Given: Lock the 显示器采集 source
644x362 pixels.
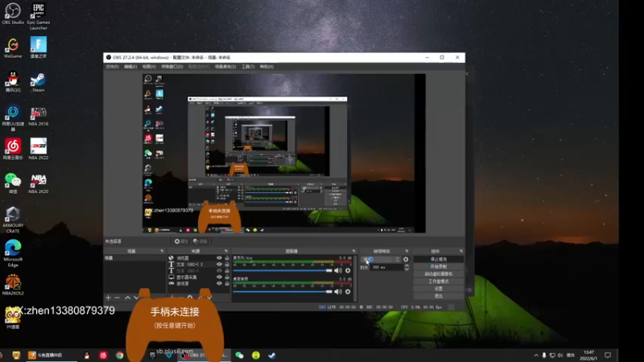Looking at the screenshot, I should [227, 277].
